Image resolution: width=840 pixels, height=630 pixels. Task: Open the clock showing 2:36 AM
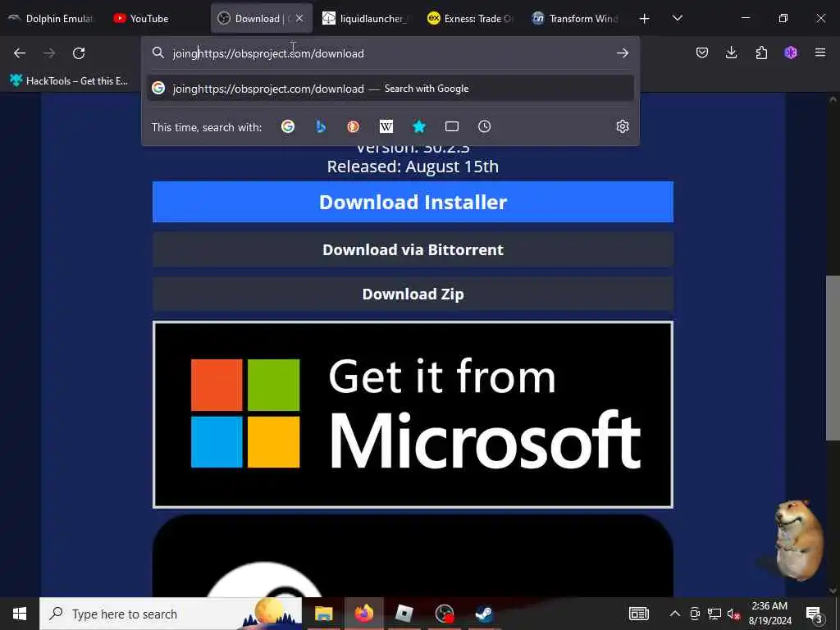coord(769,614)
